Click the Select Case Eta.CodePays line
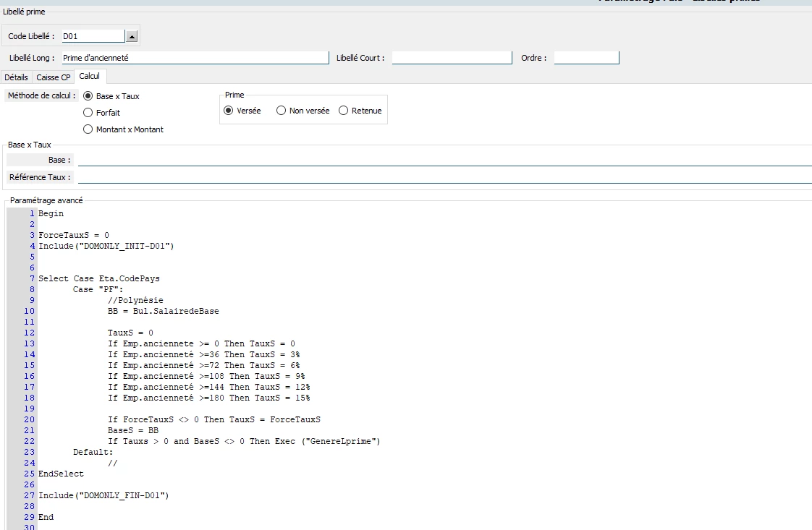812x530 pixels. coord(99,279)
